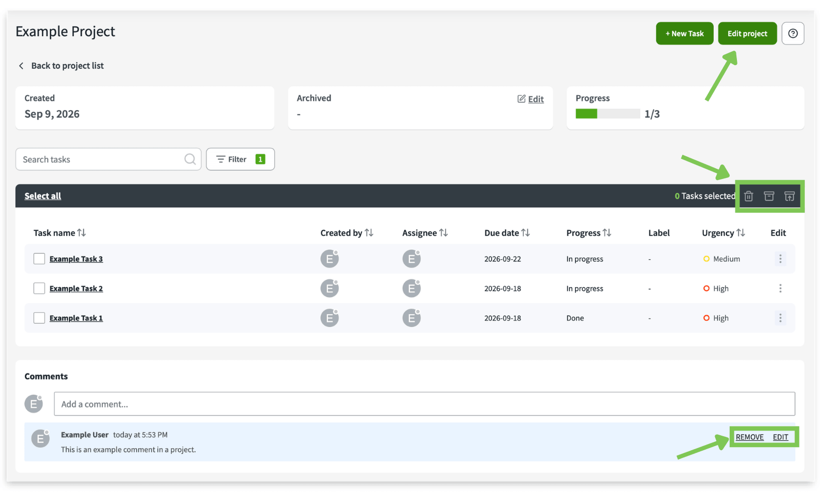Click Created by avatar for Example Task 1
Screen dimensions: 828x504
(x=330, y=317)
